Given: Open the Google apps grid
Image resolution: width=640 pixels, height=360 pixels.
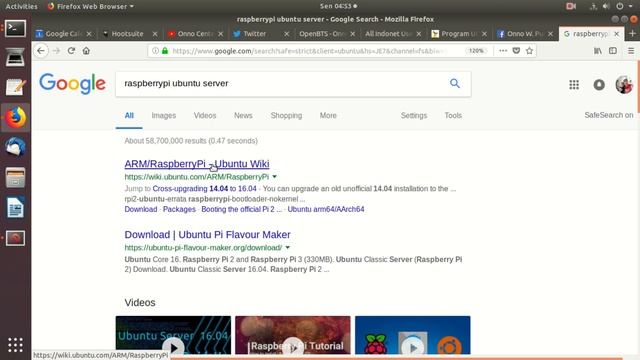Looking at the screenshot, I should tap(574, 84).
